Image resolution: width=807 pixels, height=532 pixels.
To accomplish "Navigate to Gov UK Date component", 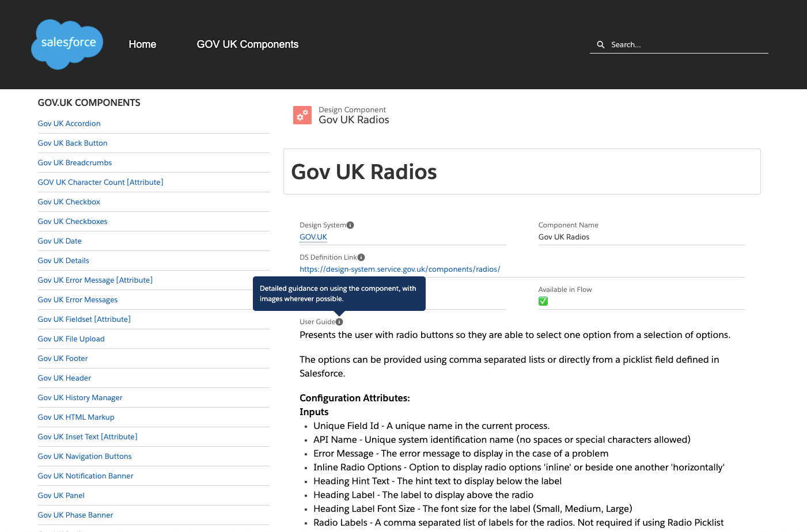I will pos(59,241).
